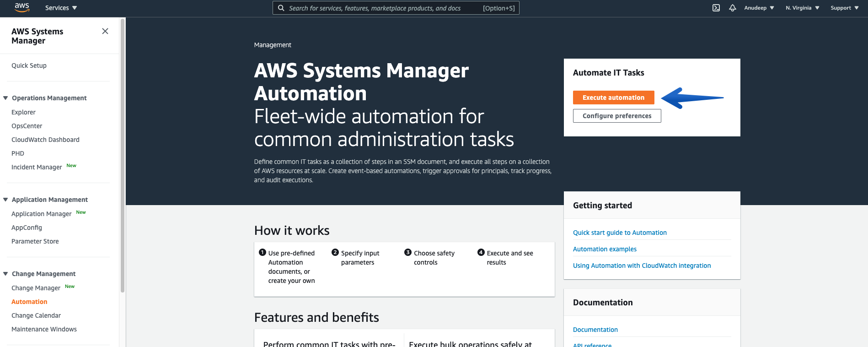Click the "Features and benefits" heading
The height and width of the screenshot is (347, 868).
coord(316,317)
